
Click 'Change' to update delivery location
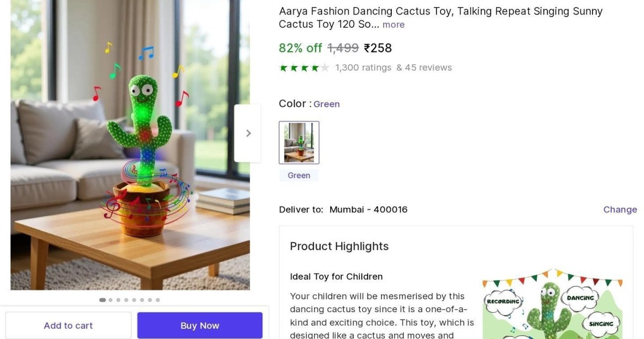pyautogui.click(x=620, y=210)
